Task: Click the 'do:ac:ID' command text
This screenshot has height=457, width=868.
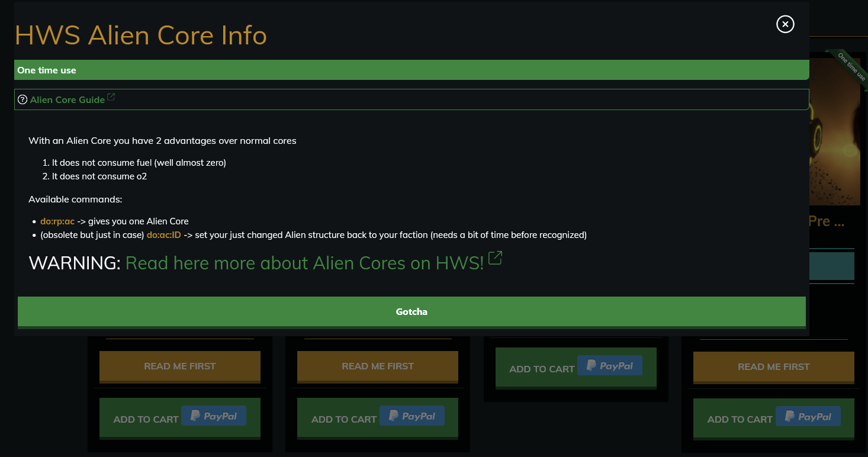Action: point(163,235)
